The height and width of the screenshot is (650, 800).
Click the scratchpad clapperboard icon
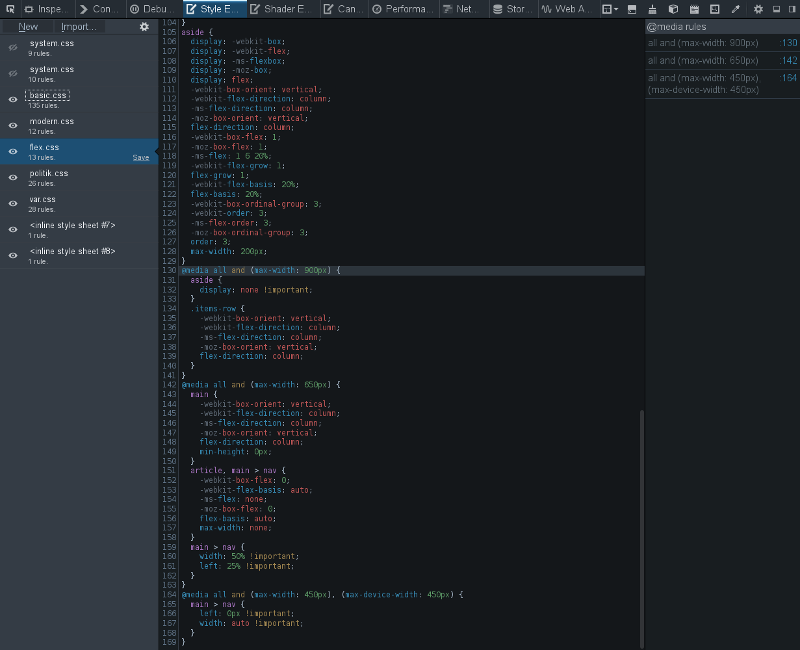tap(694, 9)
